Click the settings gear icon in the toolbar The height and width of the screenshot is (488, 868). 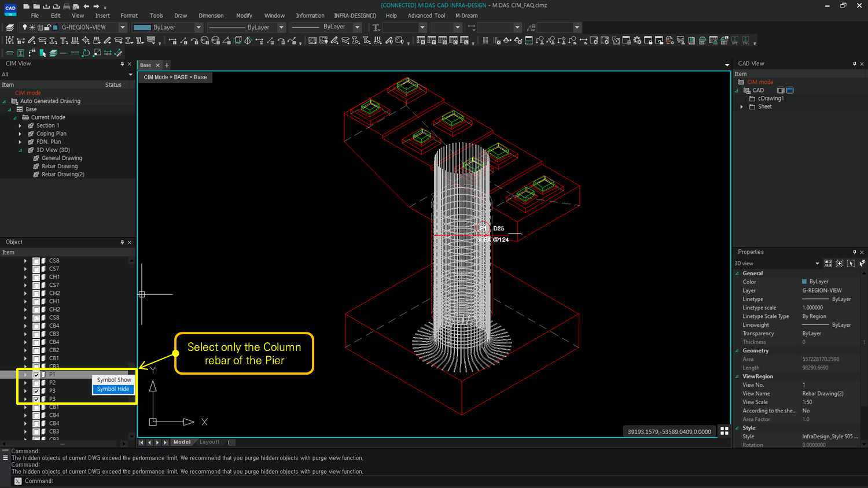click(x=637, y=40)
